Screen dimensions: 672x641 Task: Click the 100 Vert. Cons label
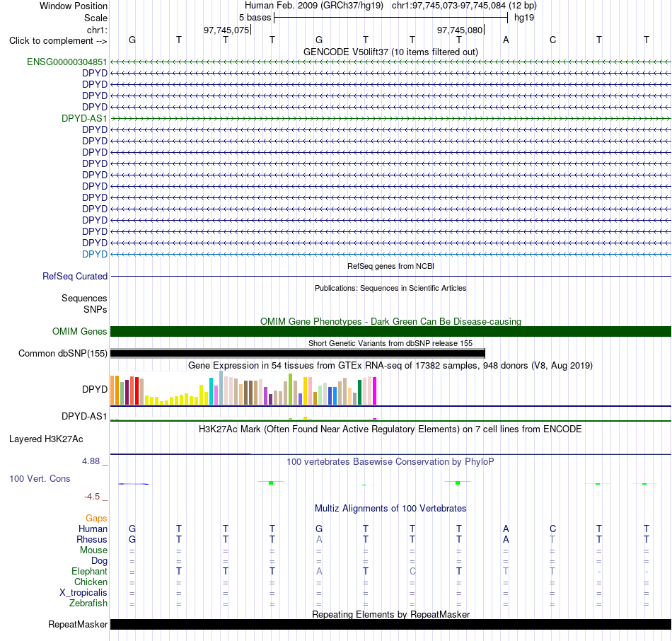point(40,478)
